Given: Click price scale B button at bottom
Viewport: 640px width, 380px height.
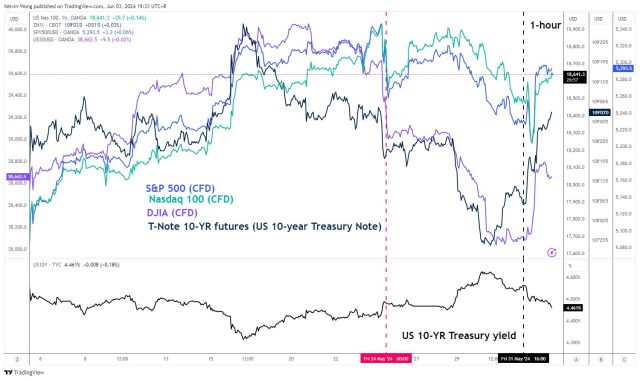Looking at the screenshot, I should click(600, 359).
